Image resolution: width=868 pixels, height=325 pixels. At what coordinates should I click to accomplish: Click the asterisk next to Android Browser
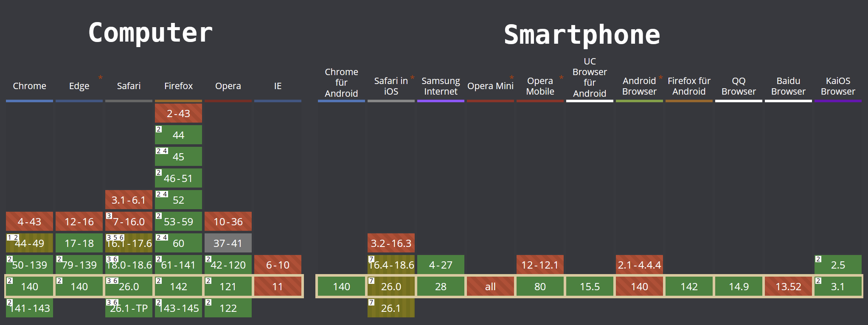(x=660, y=78)
